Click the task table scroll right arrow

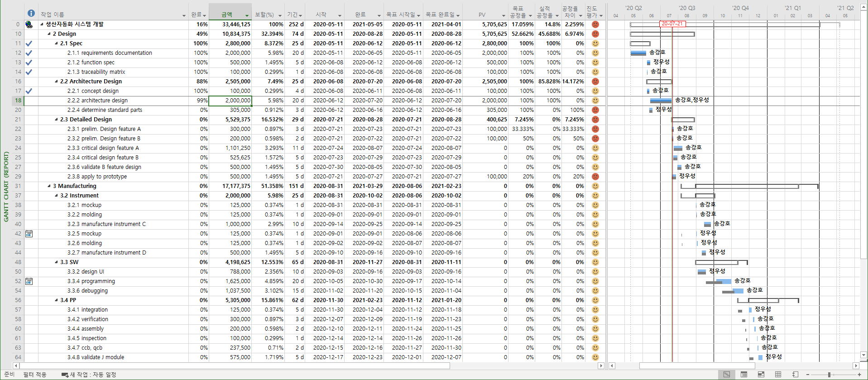[x=601, y=366]
